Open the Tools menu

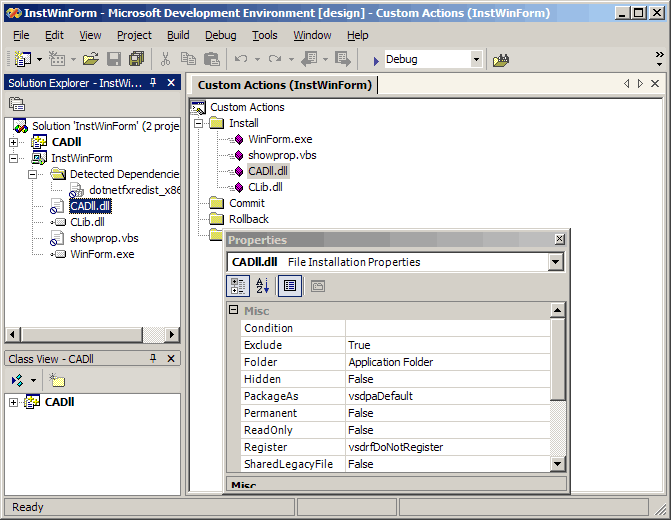click(x=265, y=35)
